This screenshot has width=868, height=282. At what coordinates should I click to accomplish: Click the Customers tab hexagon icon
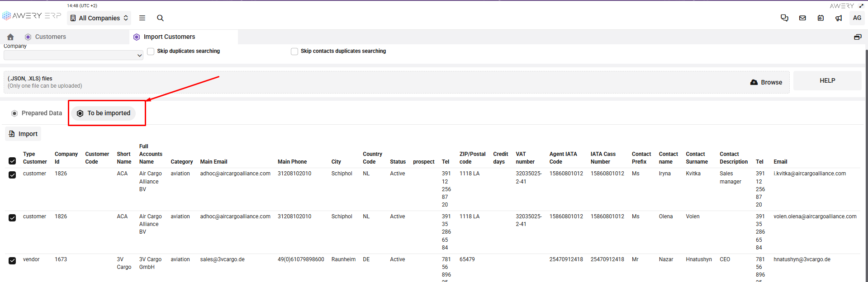[28, 37]
